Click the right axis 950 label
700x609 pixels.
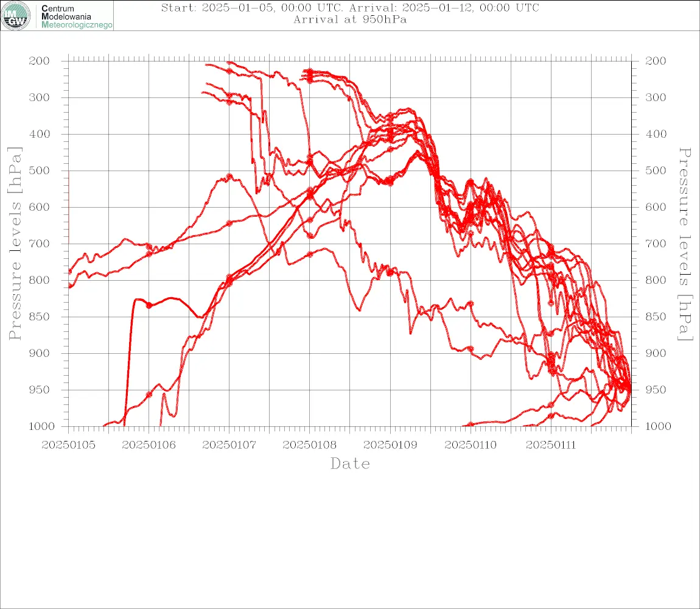pyautogui.click(x=656, y=390)
